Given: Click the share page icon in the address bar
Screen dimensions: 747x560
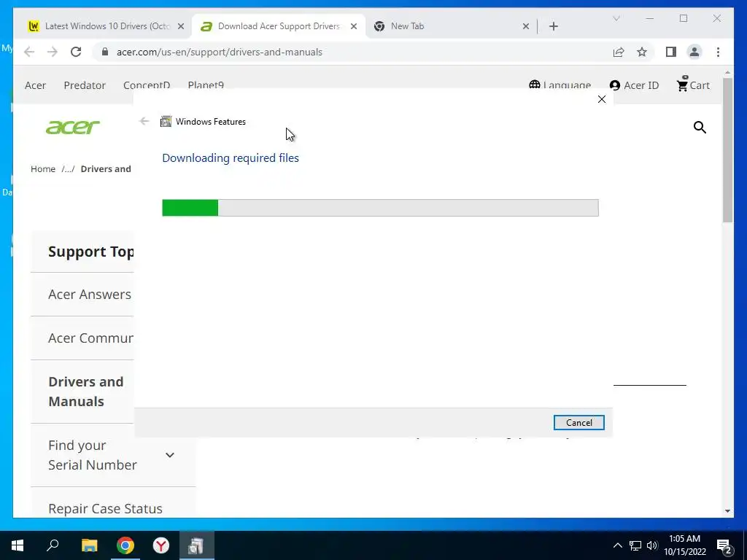Looking at the screenshot, I should [x=619, y=52].
